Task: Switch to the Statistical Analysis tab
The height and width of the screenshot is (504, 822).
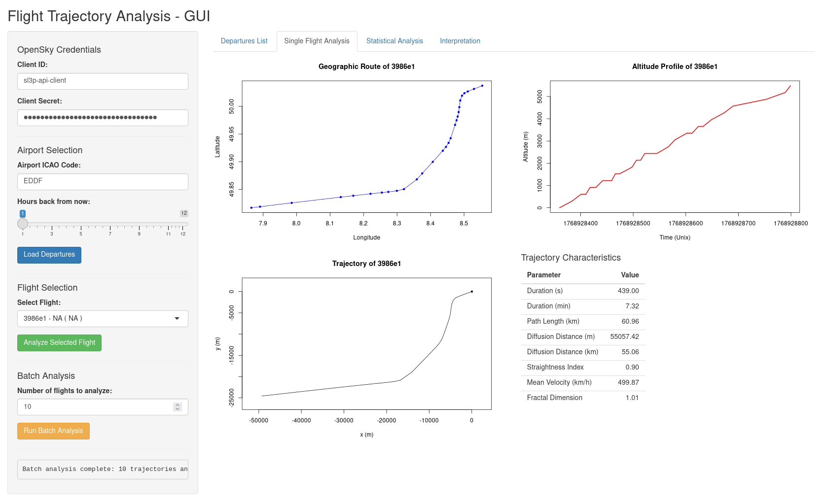Action: [394, 41]
